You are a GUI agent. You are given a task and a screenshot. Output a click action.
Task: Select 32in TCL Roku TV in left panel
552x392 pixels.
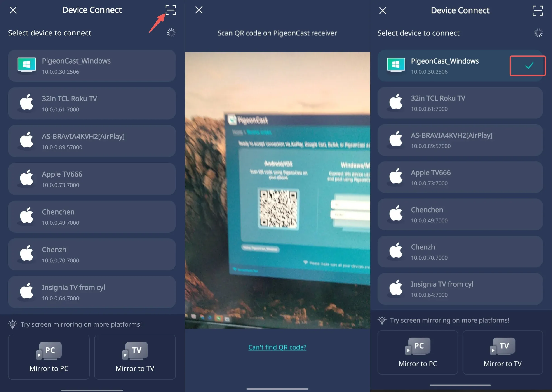(x=92, y=103)
